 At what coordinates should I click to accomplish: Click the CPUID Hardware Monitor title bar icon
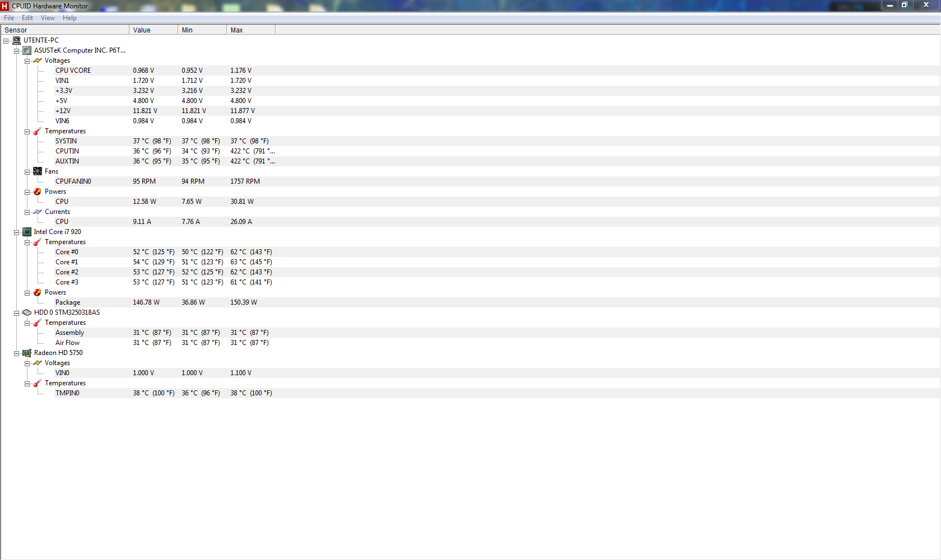[x=5, y=6]
